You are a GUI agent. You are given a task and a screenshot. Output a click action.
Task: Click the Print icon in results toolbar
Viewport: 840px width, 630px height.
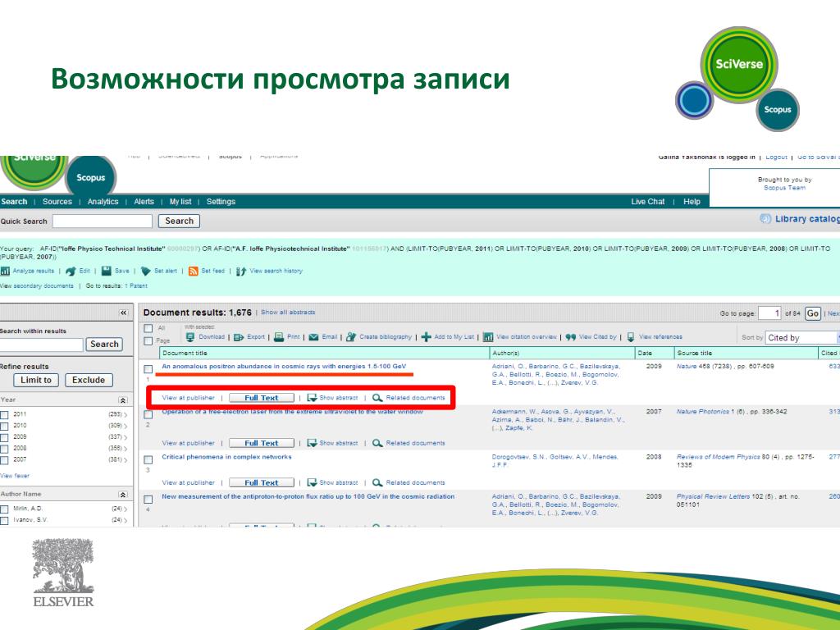click(279, 337)
